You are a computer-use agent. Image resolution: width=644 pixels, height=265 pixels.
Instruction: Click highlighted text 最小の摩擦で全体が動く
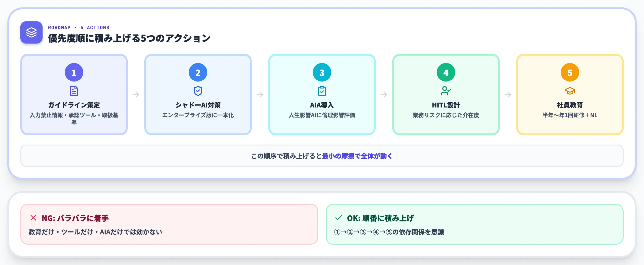357,156
